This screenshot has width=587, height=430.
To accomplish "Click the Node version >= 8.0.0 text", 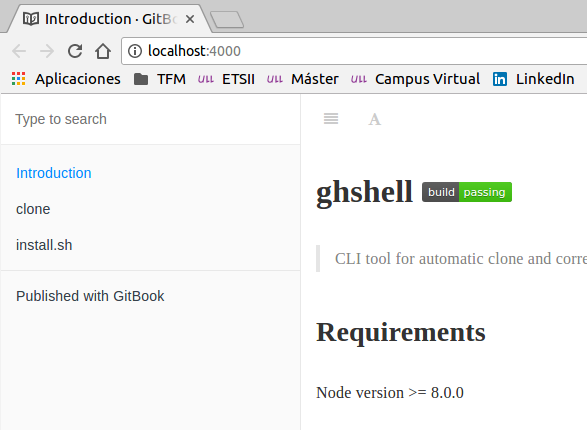I will pos(390,393).
